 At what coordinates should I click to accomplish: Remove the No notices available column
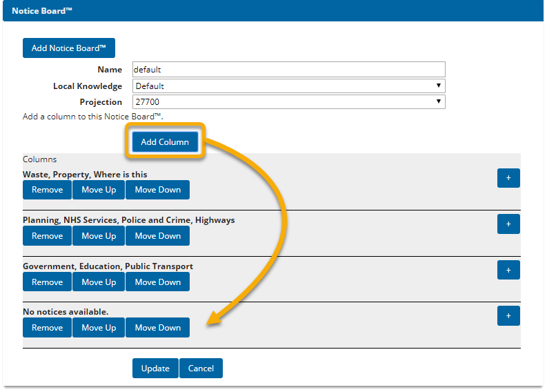click(x=47, y=328)
